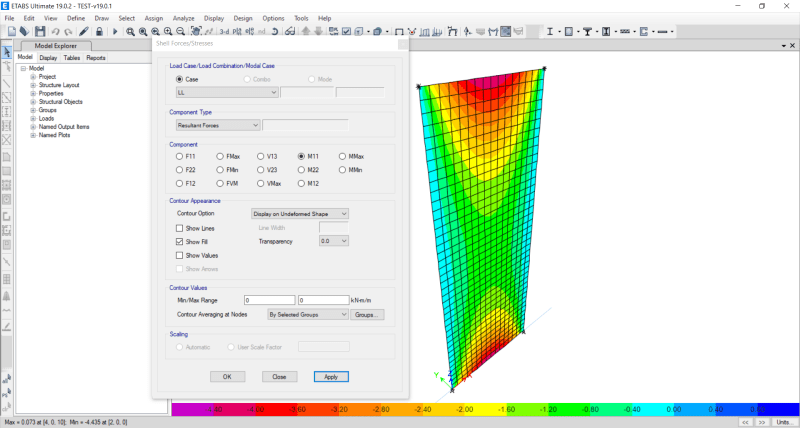Open the Resultant Forces component type dropdown

coord(218,125)
